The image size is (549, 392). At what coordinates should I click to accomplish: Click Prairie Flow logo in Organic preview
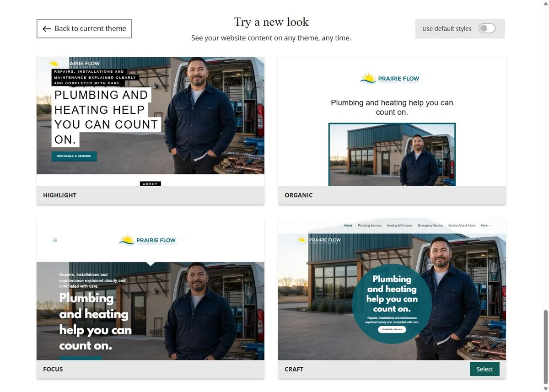(390, 78)
